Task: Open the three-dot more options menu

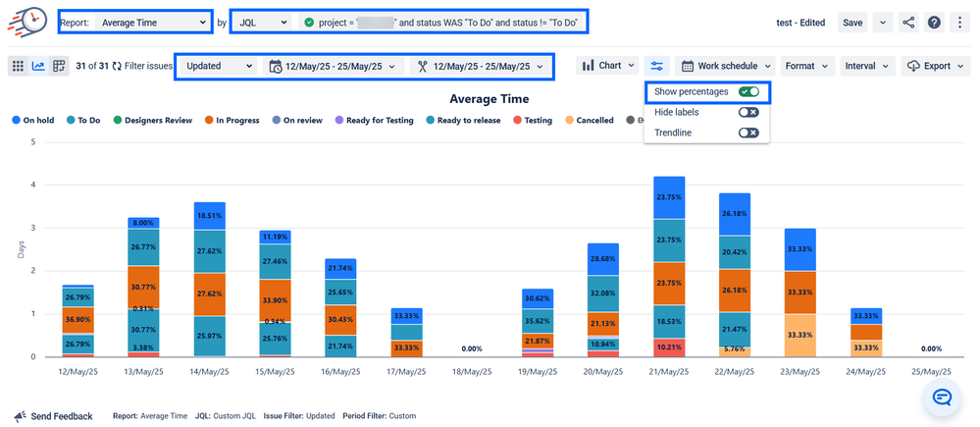Action: [x=960, y=23]
